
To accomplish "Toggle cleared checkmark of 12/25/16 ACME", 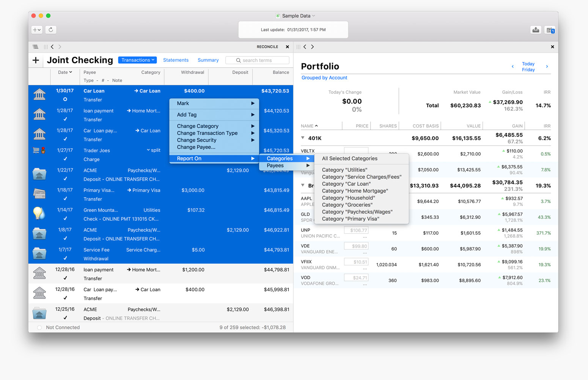I will click(x=65, y=318).
